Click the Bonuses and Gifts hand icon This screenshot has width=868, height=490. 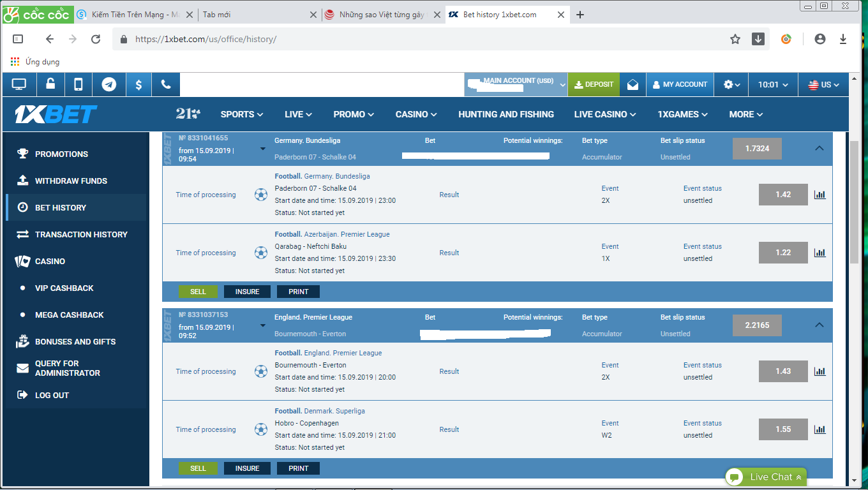[x=23, y=341]
